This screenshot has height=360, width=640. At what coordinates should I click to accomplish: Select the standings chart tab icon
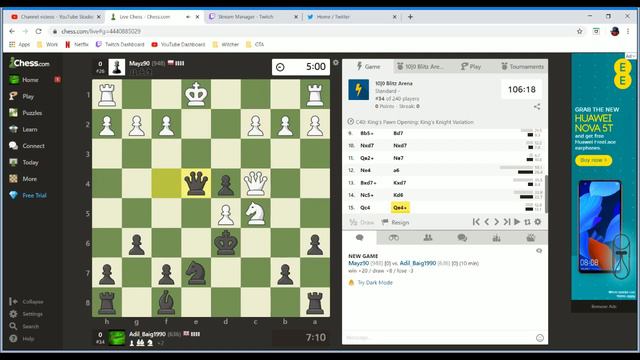496,238
